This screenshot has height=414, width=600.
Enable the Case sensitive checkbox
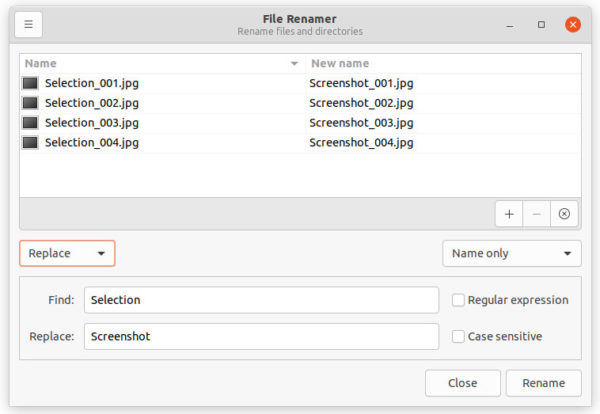coord(458,337)
